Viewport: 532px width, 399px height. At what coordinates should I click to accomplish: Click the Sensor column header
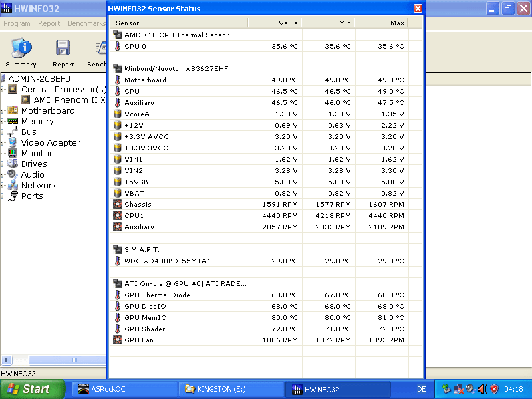click(179, 23)
